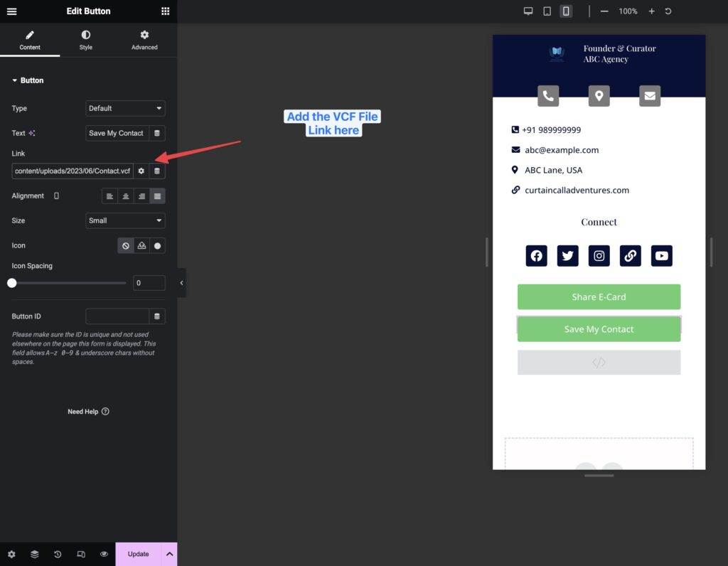Click the link options gear icon

(141, 171)
